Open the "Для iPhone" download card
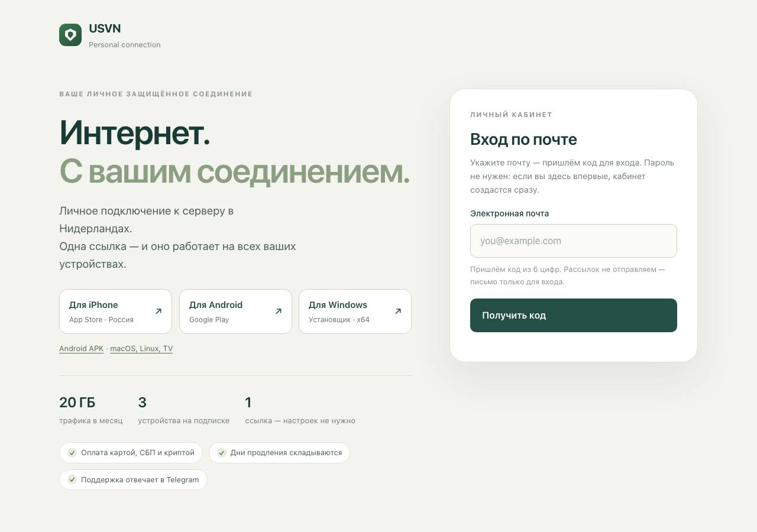The height and width of the screenshot is (532, 757). 115,312
